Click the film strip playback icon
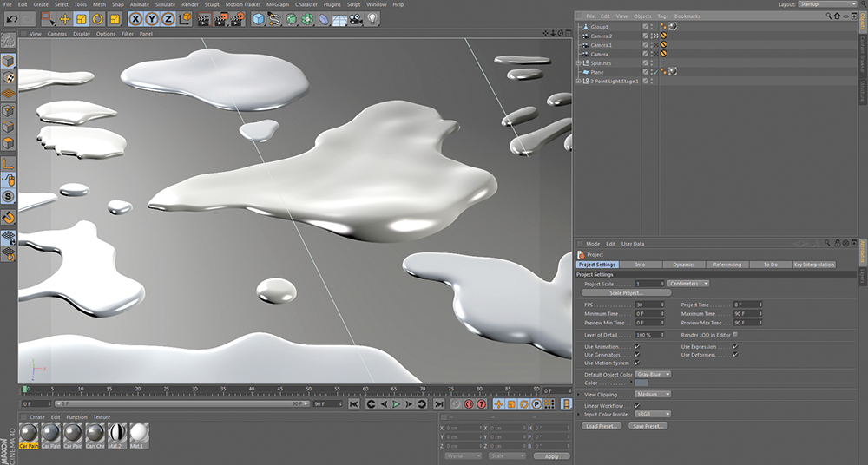 pyautogui.click(x=566, y=404)
